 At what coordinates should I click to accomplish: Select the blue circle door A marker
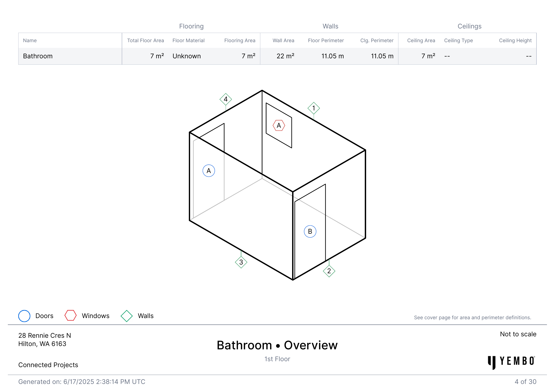(209, 171)
